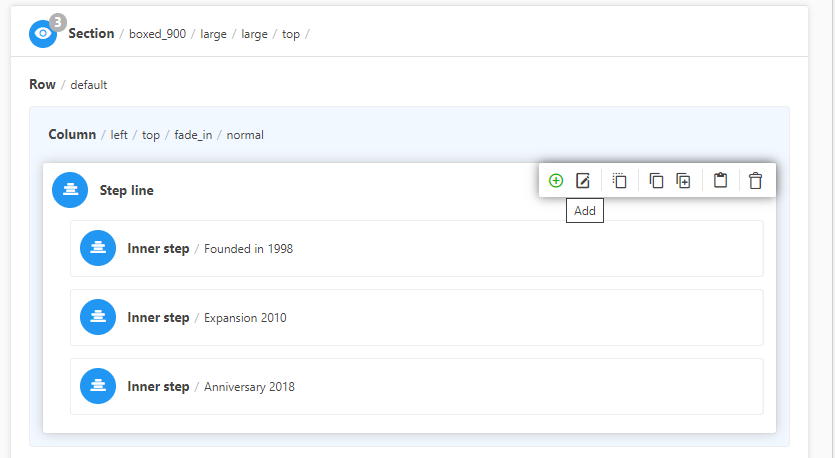Click the blue Step line element icon
The width and height of the screenshot is (835, 458).
(70, 190)
